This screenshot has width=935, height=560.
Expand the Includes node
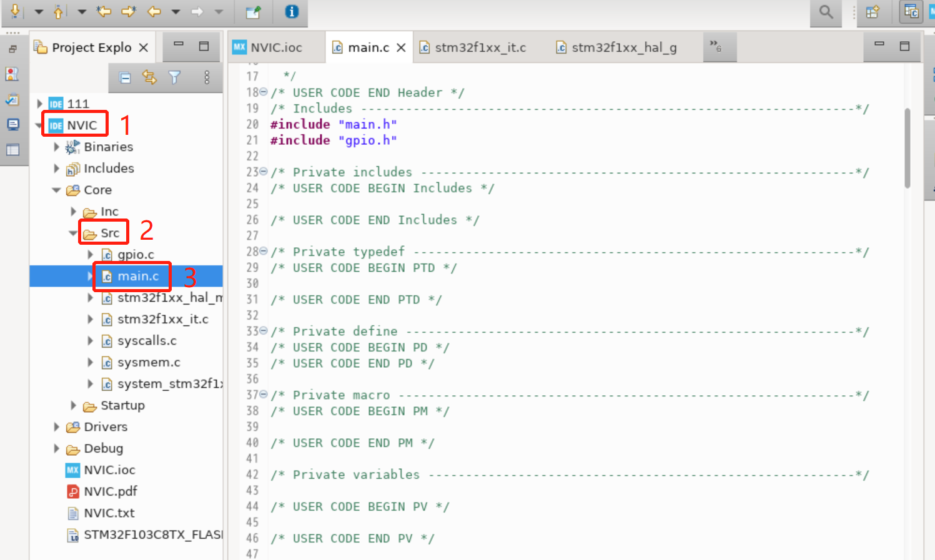[x=56, y=169]
